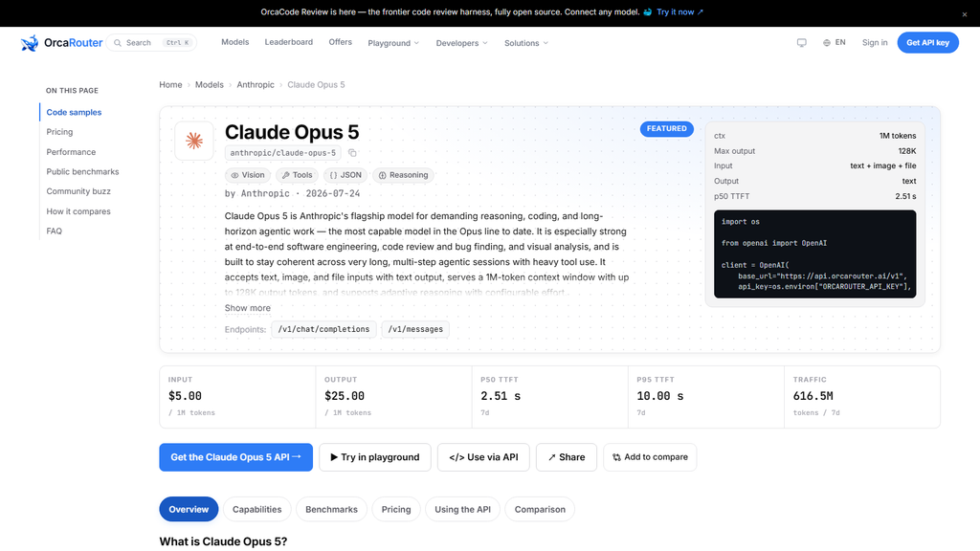The width and height of the screenshot is (980, 551).
Task: Click the OrcaRouter whale logo icon
Action: pos(30,42)
